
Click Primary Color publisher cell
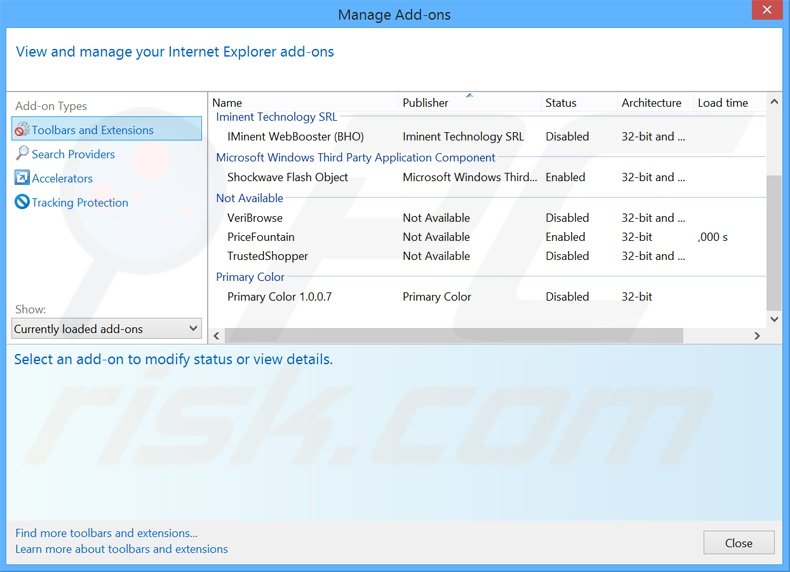(436, 297)
